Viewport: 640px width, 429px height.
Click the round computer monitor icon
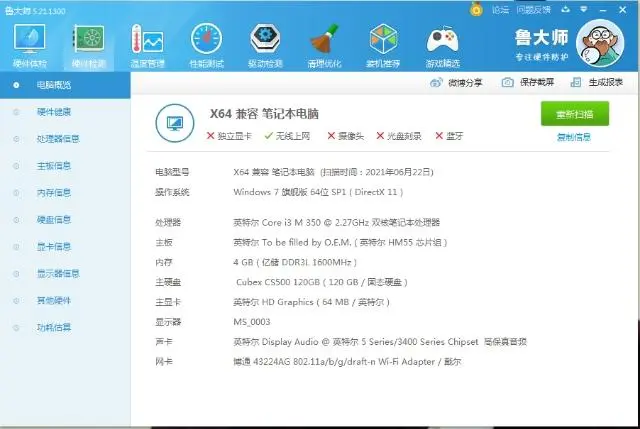pyautogui.click(x=175, y=123)
